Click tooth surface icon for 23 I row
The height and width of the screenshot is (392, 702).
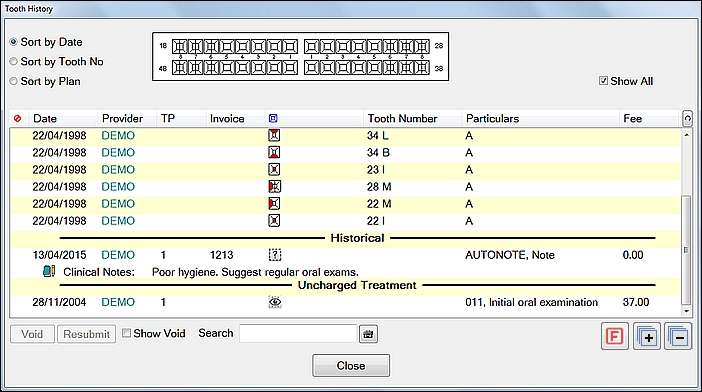tap(274, 169)
